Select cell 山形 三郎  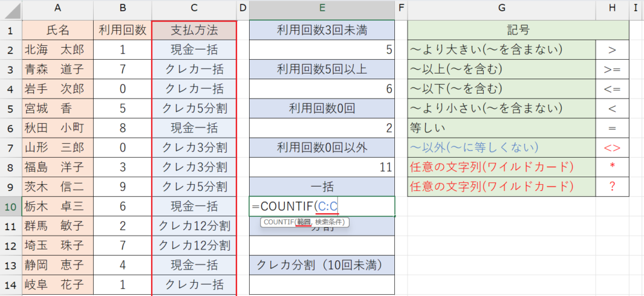[57, 148]
